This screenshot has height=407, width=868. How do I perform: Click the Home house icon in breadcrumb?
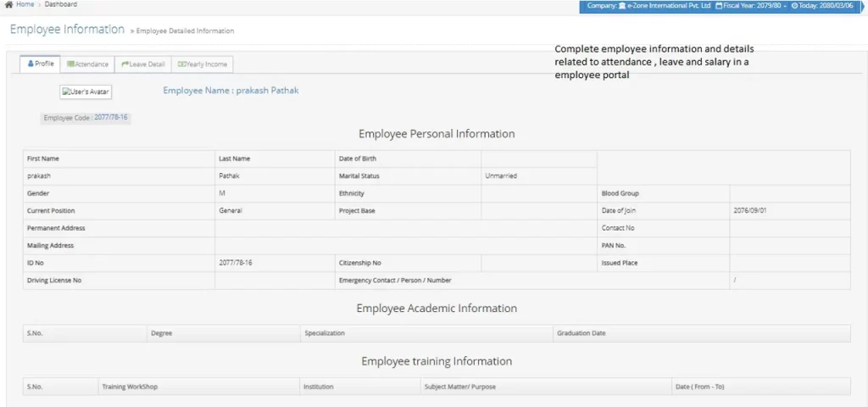[x=8, y=4]
